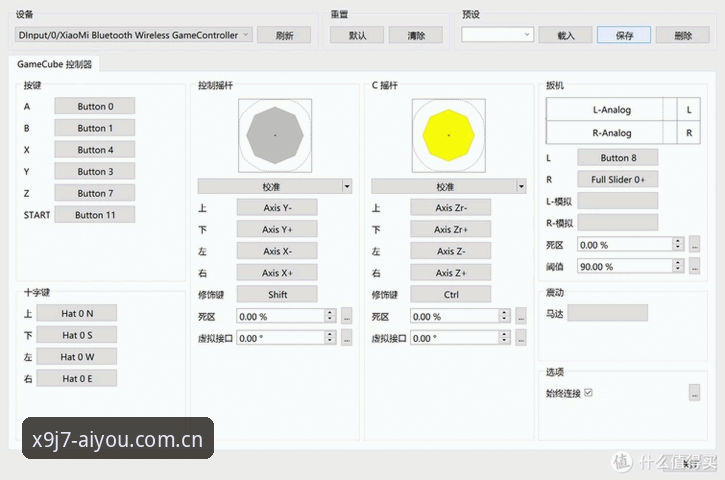This screenshot has width=725, height=480.
Task: Open control stick calibrate dropdown arrow
Action: click(347, 186)
